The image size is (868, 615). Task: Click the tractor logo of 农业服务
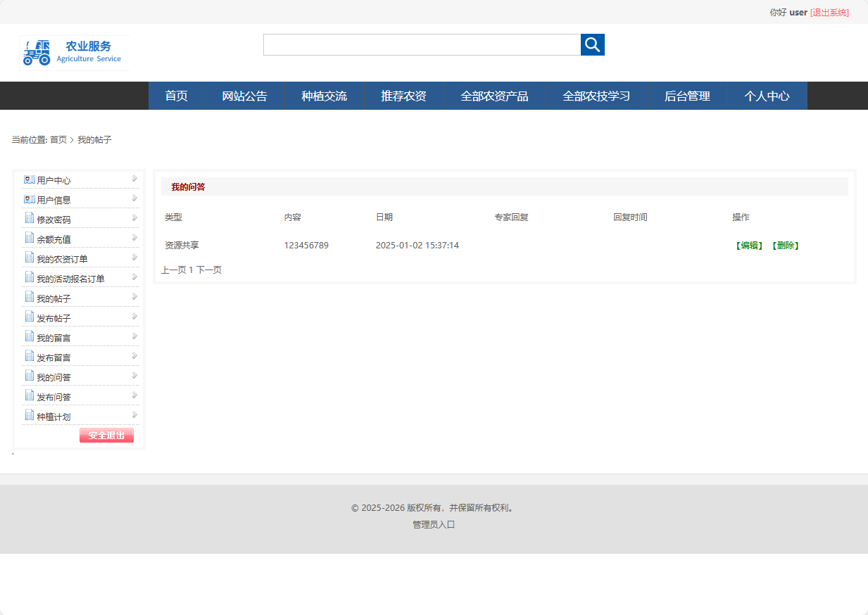37,52
